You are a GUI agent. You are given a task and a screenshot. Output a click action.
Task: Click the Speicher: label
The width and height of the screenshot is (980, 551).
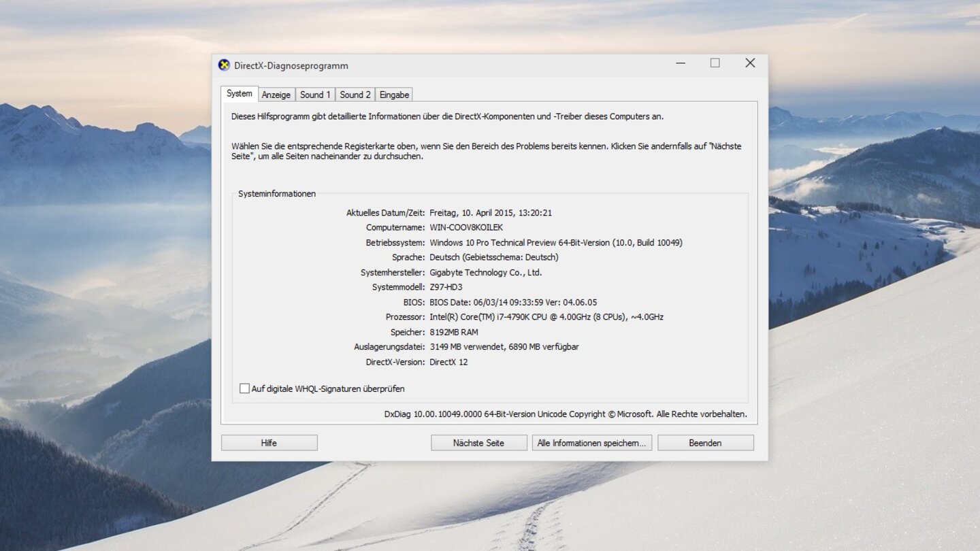pyautogui.click(x=408, y=333)
